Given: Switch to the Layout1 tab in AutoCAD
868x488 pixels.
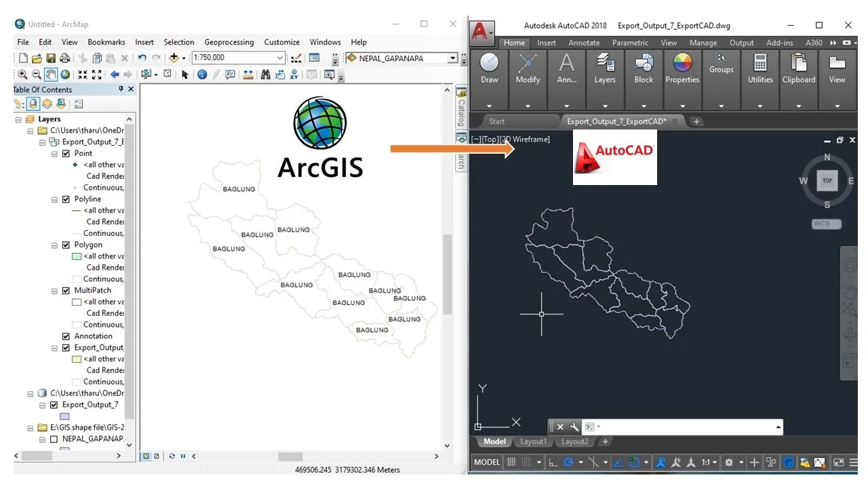Looking at the screenshot, I should pos(533,441).
